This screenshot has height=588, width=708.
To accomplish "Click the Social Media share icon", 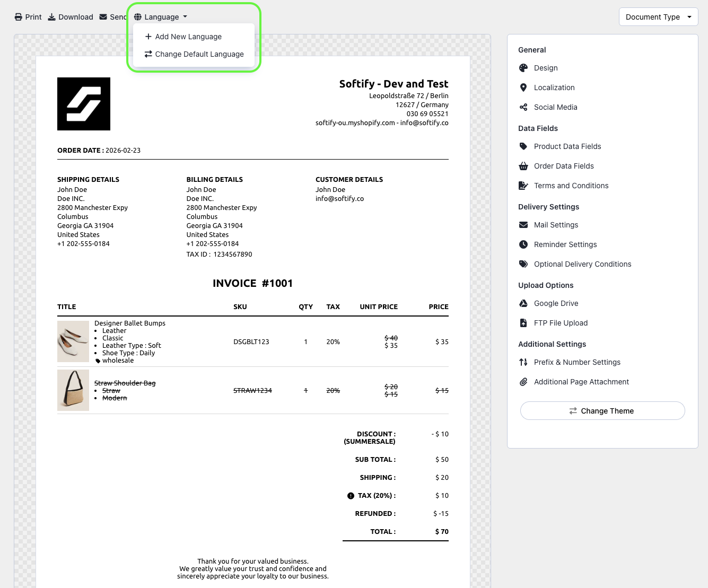I will coord(523,107).
